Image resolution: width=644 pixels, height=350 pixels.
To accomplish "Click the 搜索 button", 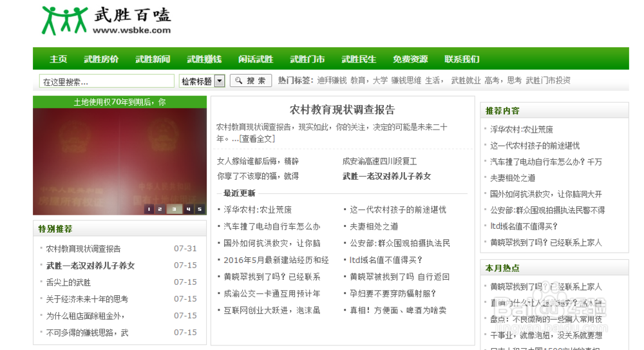I will pyautogui.click(x=251, y=81).
